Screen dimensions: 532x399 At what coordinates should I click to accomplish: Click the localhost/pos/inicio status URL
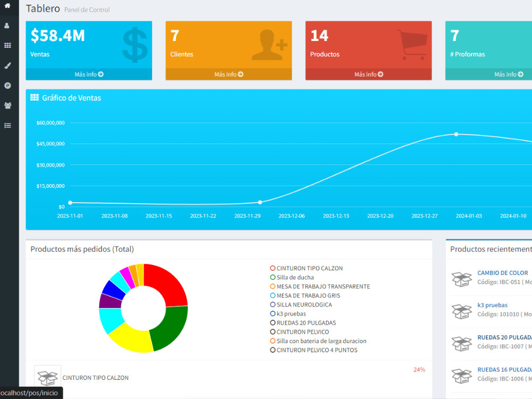pos(29,393)
